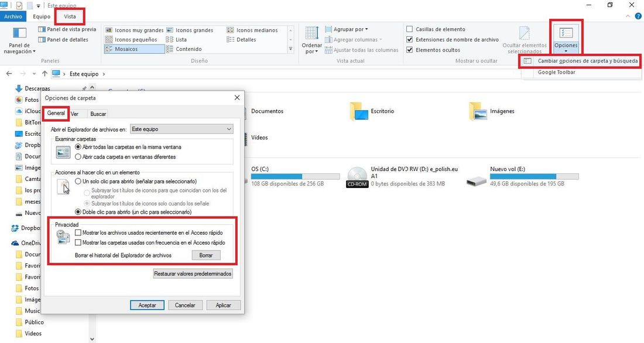Check Mostrar las carpetas usadas con frecuencia
Image resolution: width=644 pixels, height=343 pixels.
(78, 243)
